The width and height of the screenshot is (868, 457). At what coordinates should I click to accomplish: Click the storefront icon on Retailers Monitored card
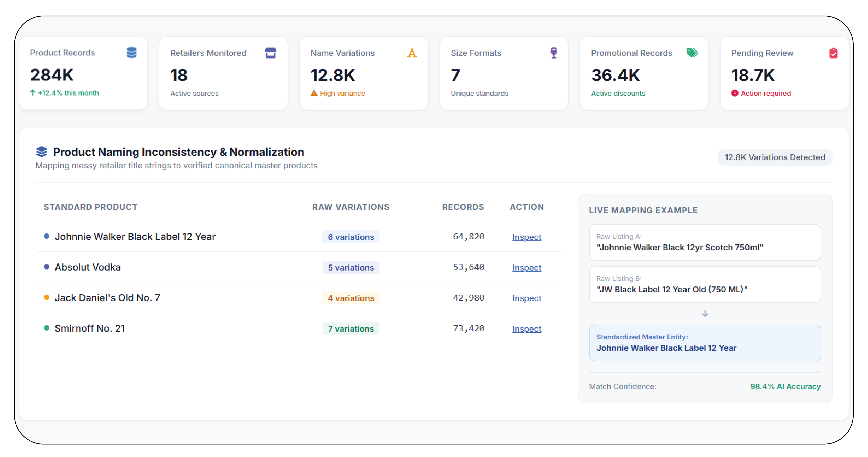click(271, 53)
